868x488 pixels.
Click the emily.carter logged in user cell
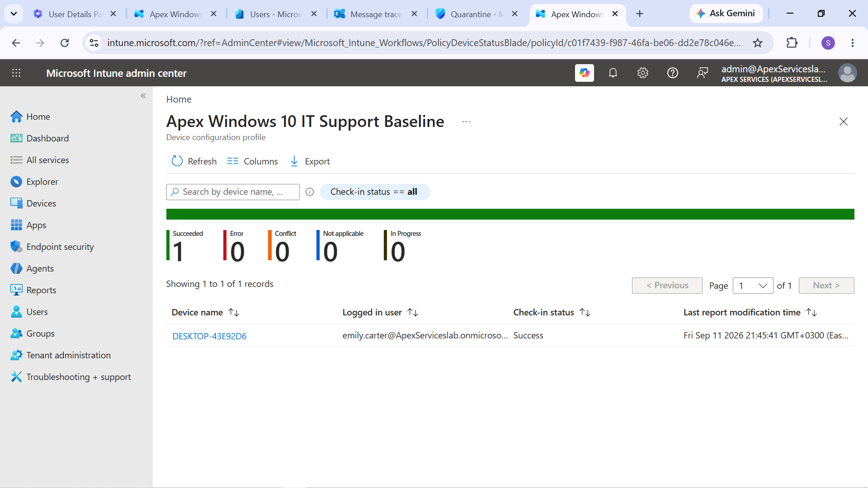[425, 336]
